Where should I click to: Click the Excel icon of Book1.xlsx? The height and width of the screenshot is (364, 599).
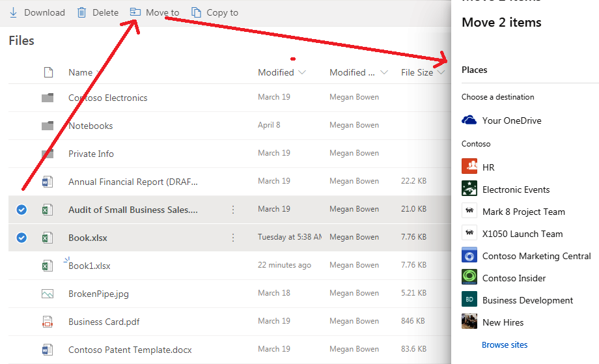tap(48, 266)
